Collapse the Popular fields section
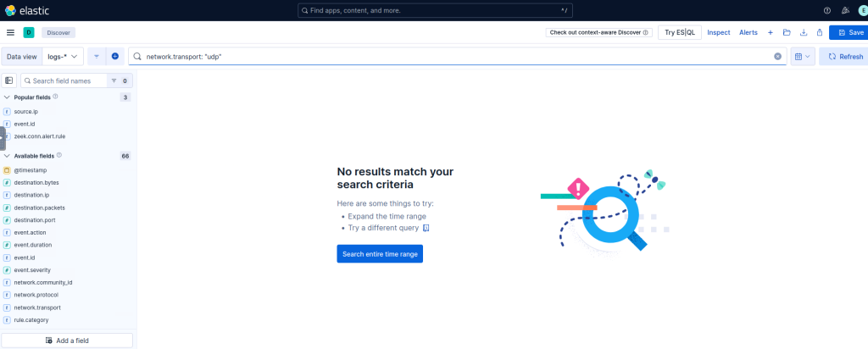Image resolution: width=868 pixels, height=349 pixels. (x=7, y=97)
